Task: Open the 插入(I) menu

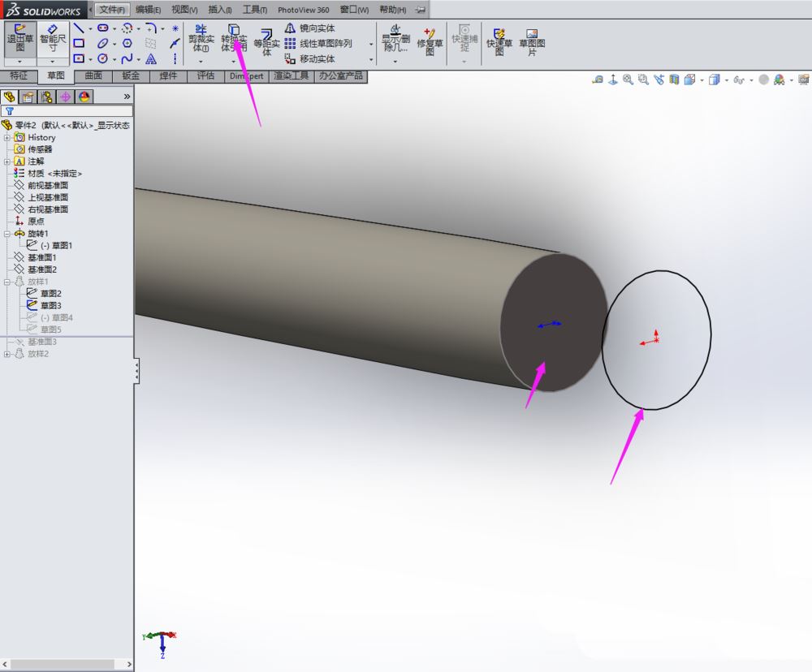Action: pos(219,9)
